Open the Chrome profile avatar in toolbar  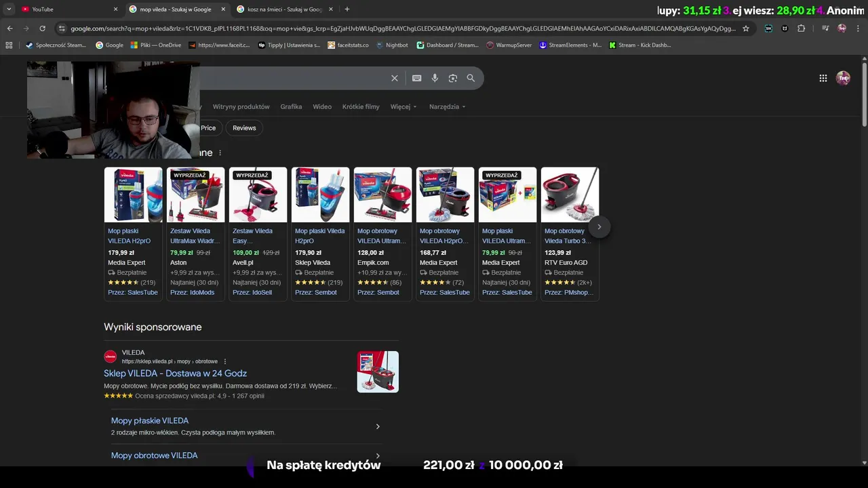tap(842, 28)
